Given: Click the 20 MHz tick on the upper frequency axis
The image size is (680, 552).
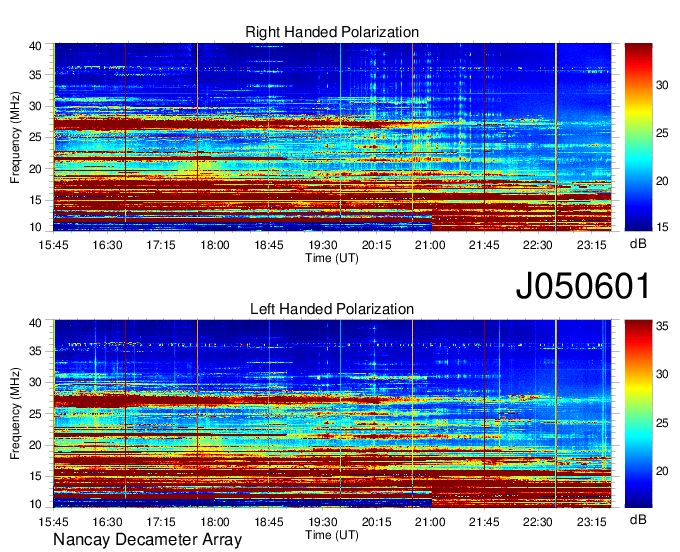Looking at the screenshot, I should tap(35, 169).
